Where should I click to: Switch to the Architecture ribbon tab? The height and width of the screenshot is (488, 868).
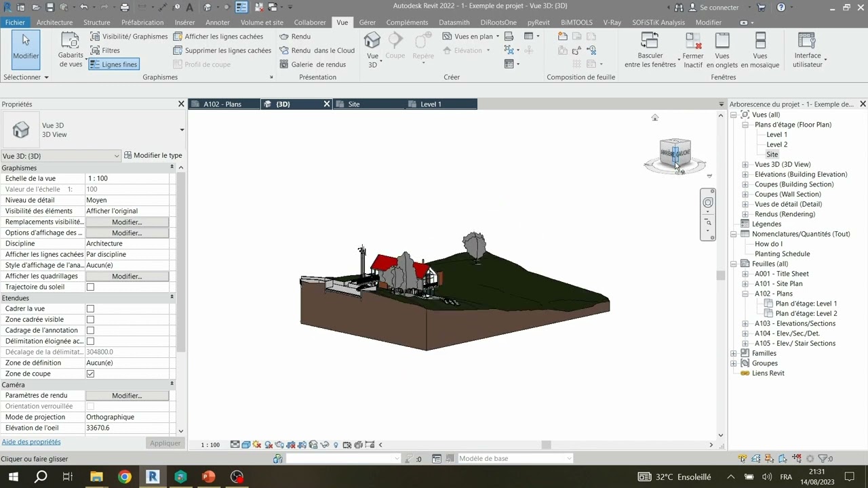coord(54,22)
